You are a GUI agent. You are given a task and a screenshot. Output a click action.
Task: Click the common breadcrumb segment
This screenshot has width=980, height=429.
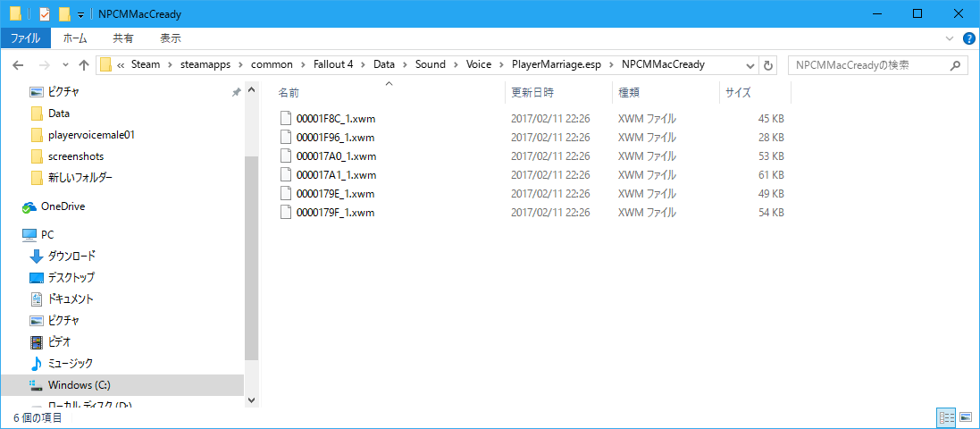[x=272, y=65]
